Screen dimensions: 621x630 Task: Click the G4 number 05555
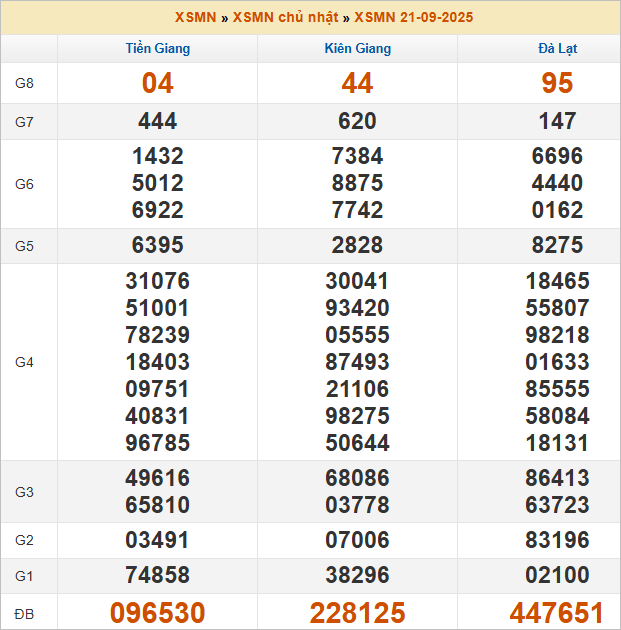[357, 335]
